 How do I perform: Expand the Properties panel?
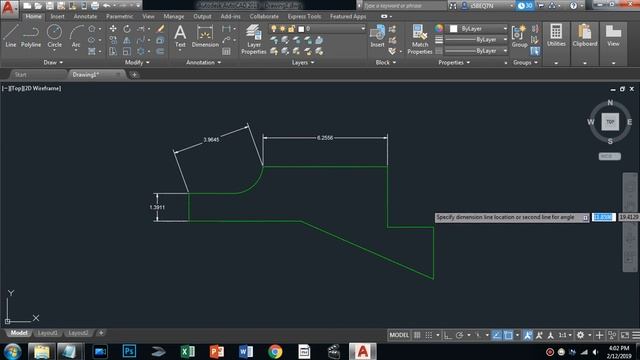[x=454, y=62]
